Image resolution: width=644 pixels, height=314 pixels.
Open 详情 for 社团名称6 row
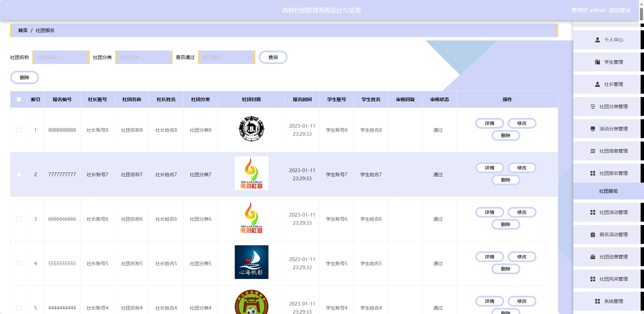tap(490, 212)
